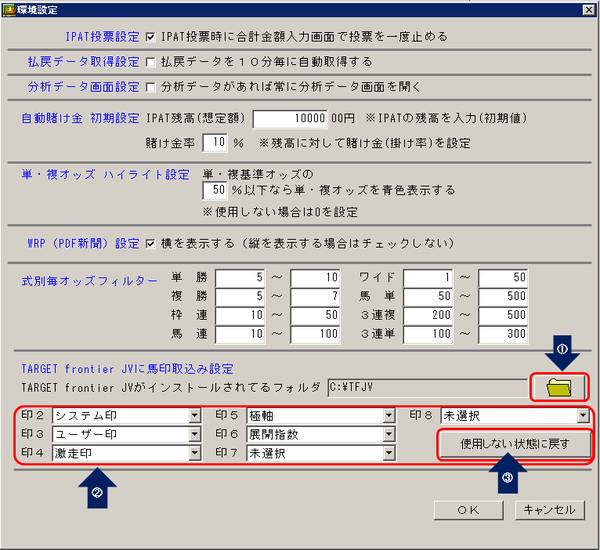The width and height of the screenshot is (600, 550).
Task: Click 枠連 minimum odds field showing 10
Action: pyautogui.click(x=240, y=315)
